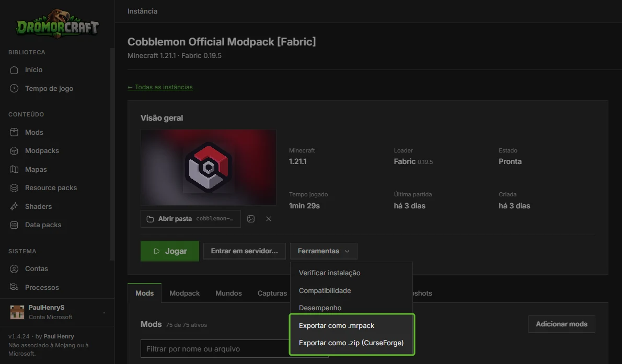Switch to the Mods tab
Viewport: 622px width, 364px height.
144,293
